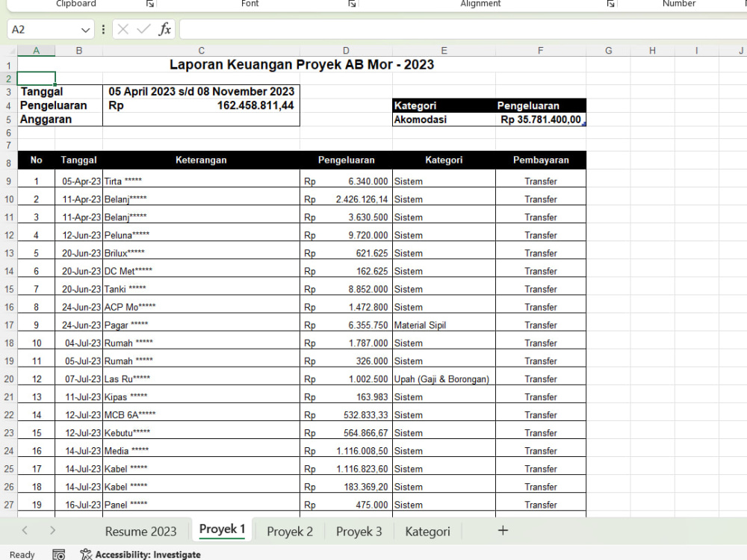Select the 'Rp 35.781.400,00' cell
The width and height of the screenshot is (747, 560).
point(541,119)
